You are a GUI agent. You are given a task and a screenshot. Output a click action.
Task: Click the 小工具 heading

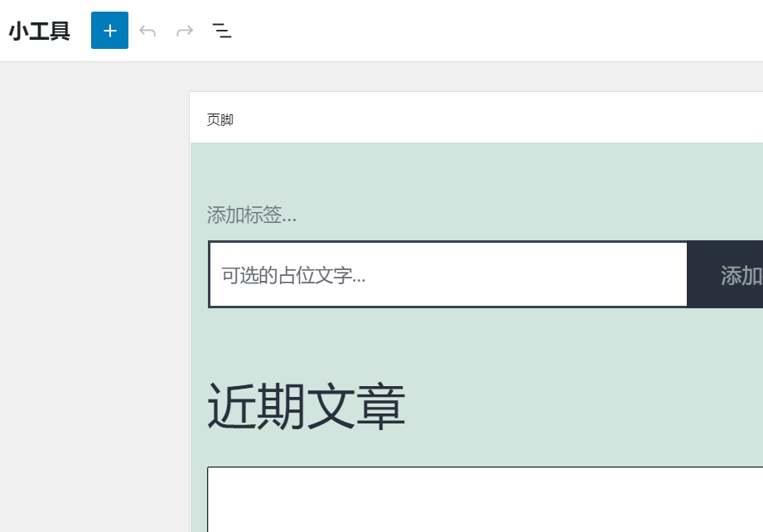tap(40, 31)
